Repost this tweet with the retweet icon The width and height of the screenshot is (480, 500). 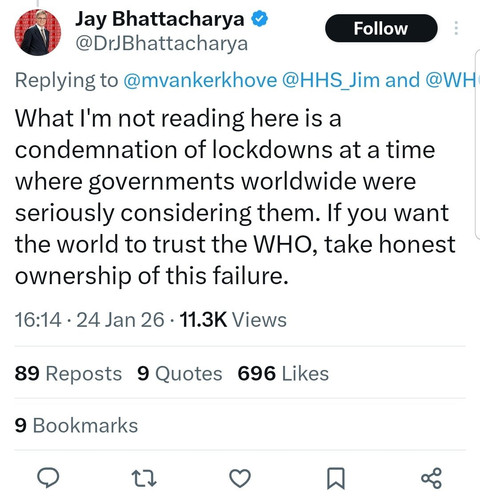click(x=144, y=478)
